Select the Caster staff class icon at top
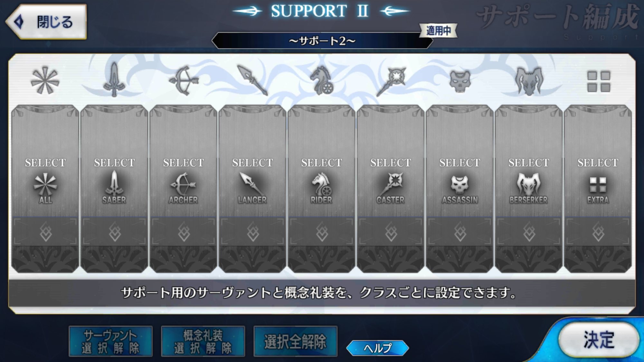This screenshot has width=644, height=362. tap(391, 81)
